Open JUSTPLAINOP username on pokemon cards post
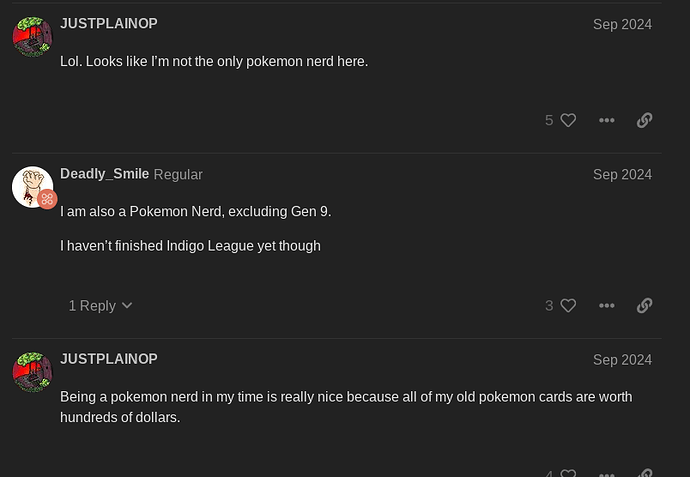Viewport: 690px width, 477px height. [109, 359]
